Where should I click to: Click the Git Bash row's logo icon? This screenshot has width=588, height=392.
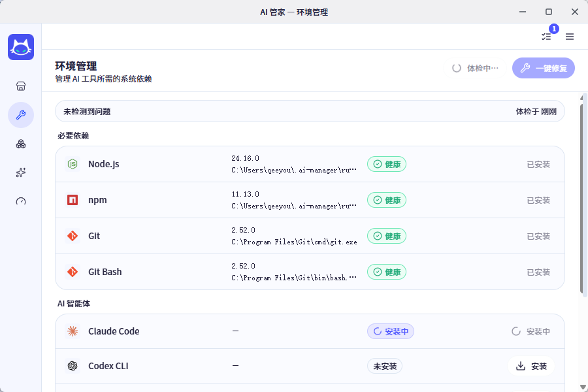(x=73, y=272)
